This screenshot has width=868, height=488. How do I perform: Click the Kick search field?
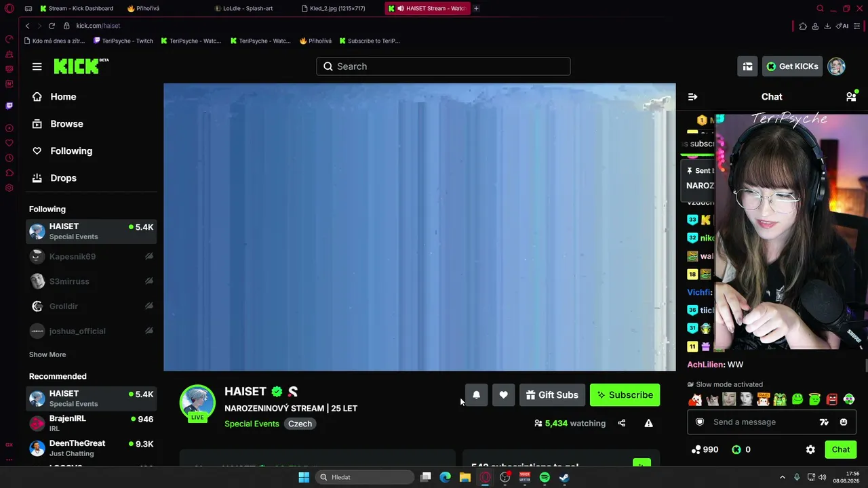click(x=443, y=66)
